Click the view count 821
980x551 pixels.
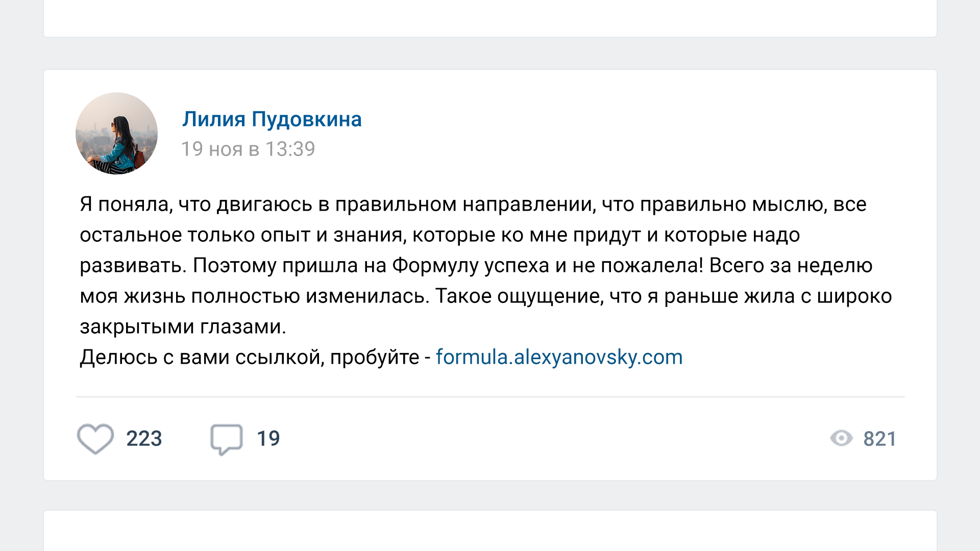point(879,439)
